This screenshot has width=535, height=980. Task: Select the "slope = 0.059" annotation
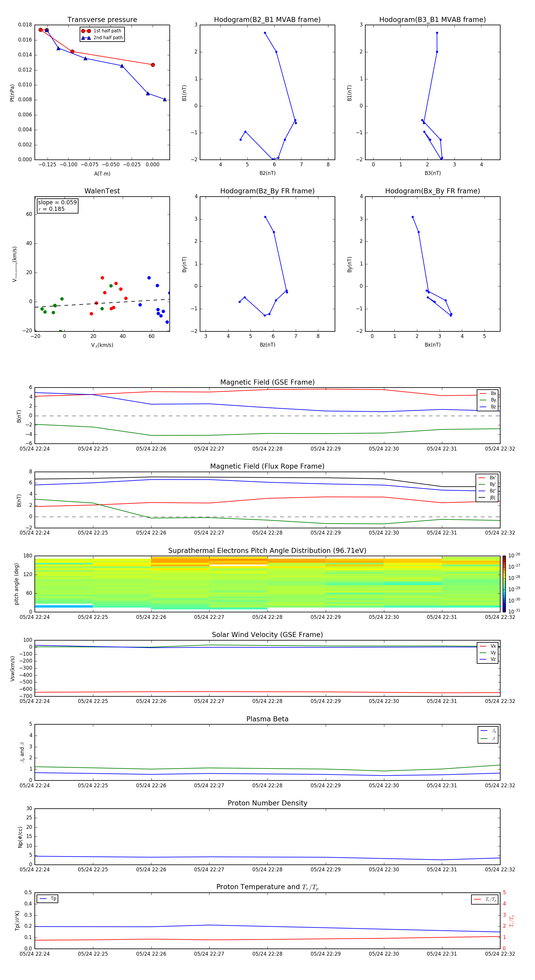coord(57,203)
